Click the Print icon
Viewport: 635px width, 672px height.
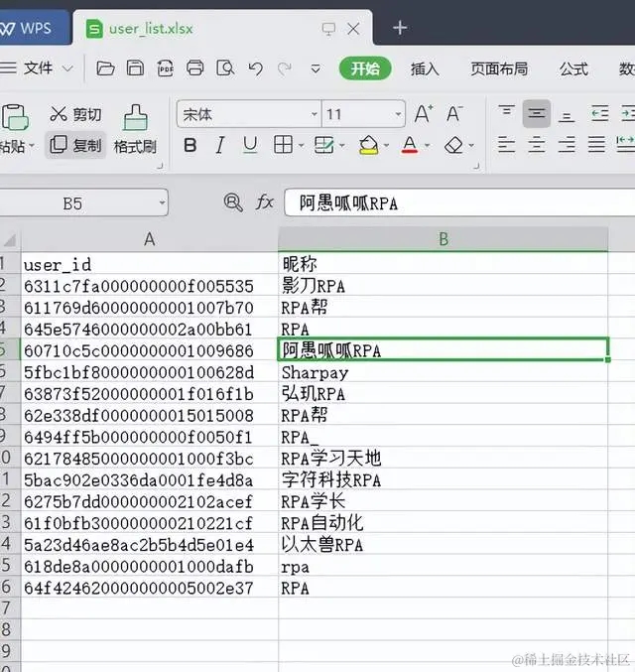coord(194,68)
